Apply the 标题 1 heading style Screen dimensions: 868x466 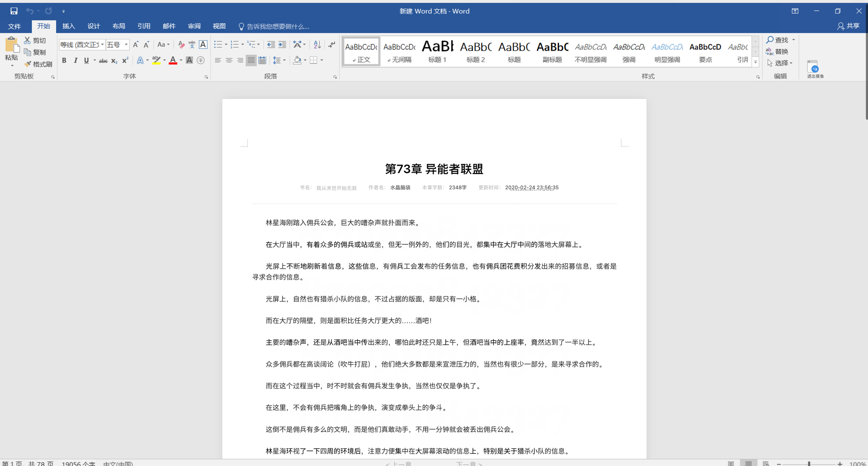coord(437,52)
